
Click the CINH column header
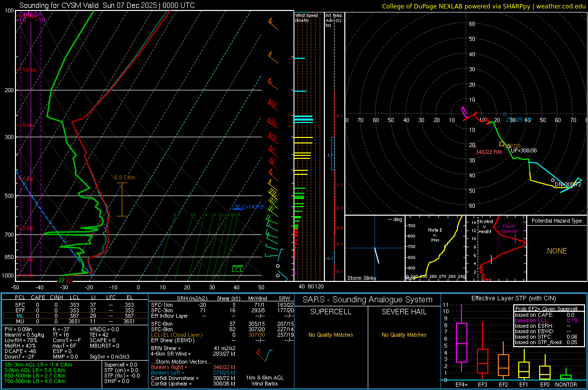coord(57,297)
